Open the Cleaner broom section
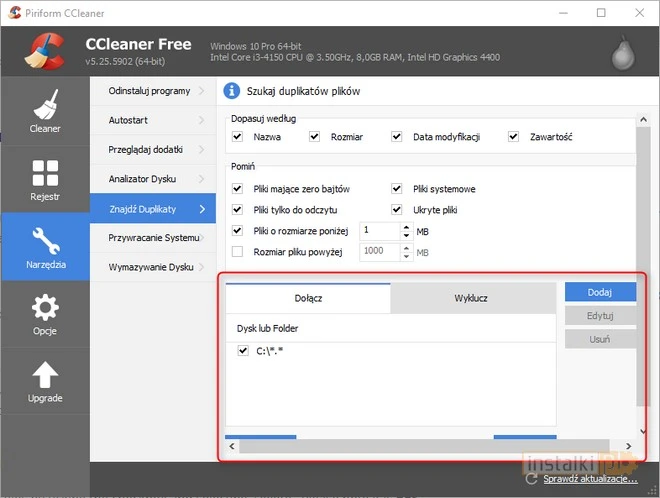 45,111
